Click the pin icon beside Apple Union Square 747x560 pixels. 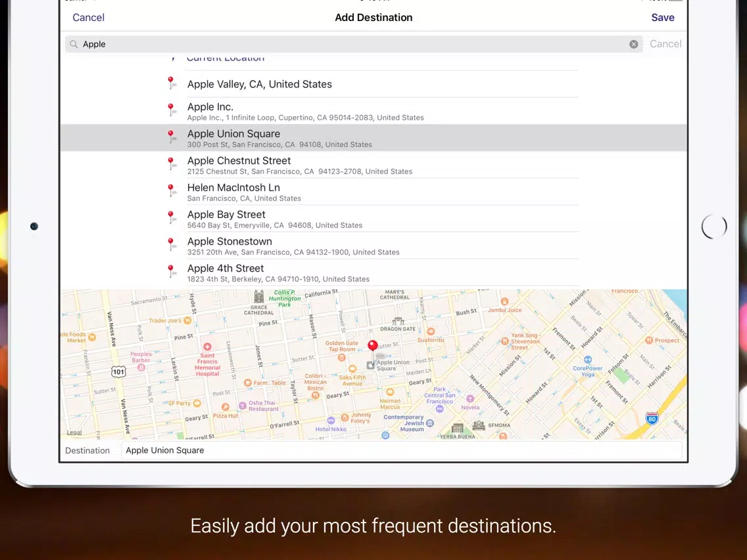tap(172, 136)
